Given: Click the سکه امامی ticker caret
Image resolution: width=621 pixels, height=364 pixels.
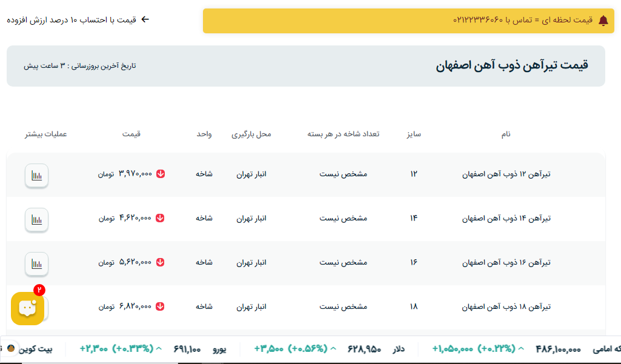Looking at the screenshot, I should 521,349.
